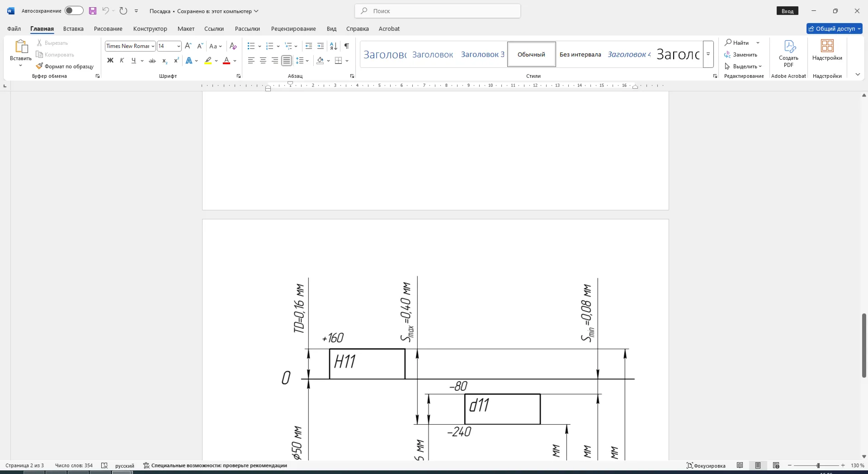This screenshot has height=474, width=868.
Task: Switch to the Макет tab
Action: [186, 28]
